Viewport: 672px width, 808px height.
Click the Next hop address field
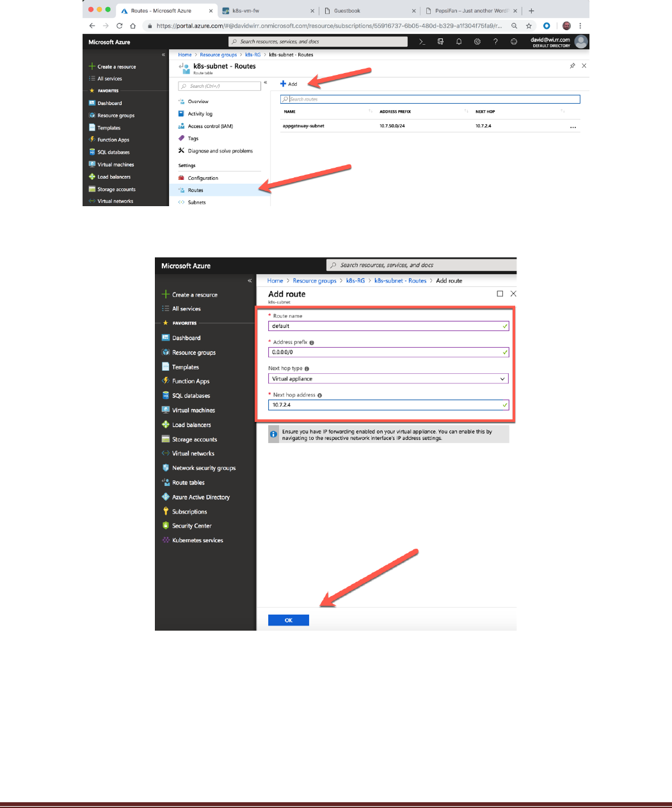pos(388,405)
